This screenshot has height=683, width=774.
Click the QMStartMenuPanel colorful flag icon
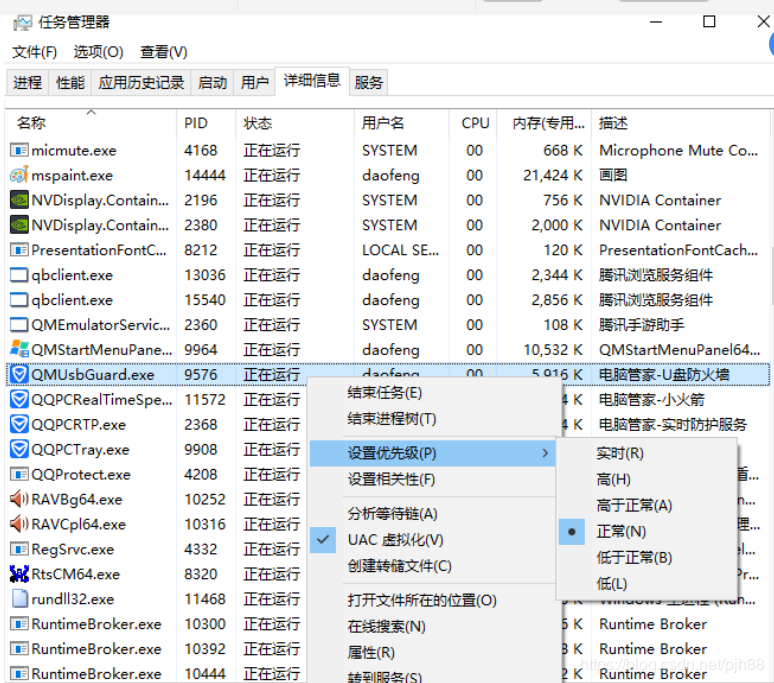(19, 349)
